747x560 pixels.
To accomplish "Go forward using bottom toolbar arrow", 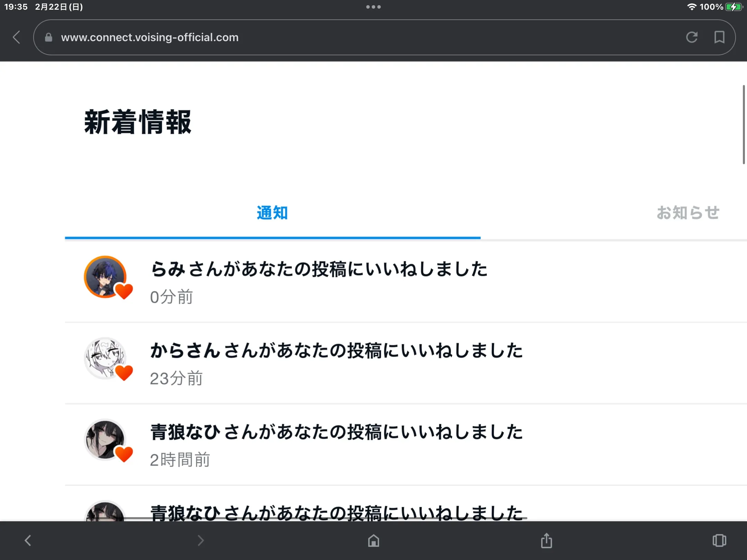I will point(201,541).
